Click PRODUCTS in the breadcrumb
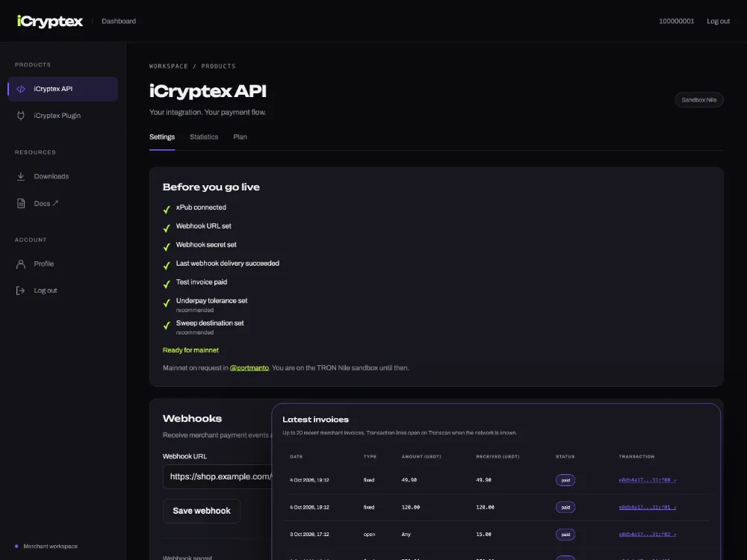The width and height of the screenshot is (747, 560). pos(218,66)
